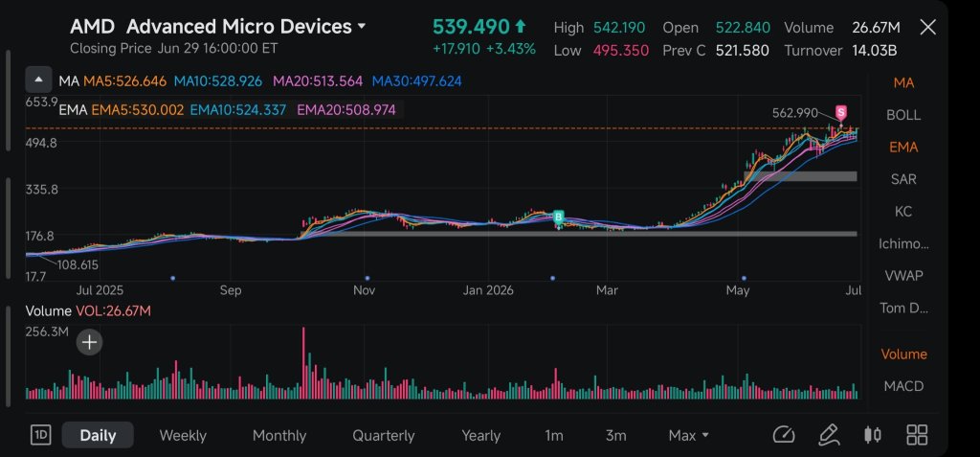Toggle the EMA indicator overlay

[x=903, y=148]
